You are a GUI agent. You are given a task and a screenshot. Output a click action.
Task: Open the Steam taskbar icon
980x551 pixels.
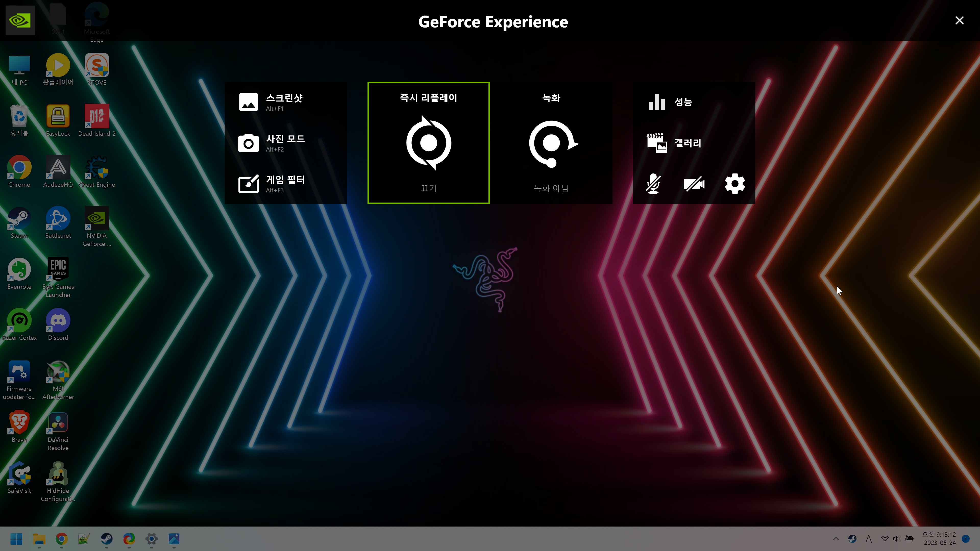(106, 539)
